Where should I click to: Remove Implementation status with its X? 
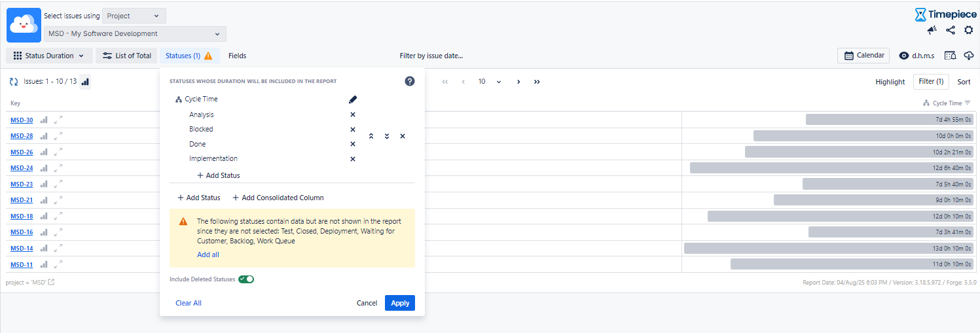tap(353, 159)
